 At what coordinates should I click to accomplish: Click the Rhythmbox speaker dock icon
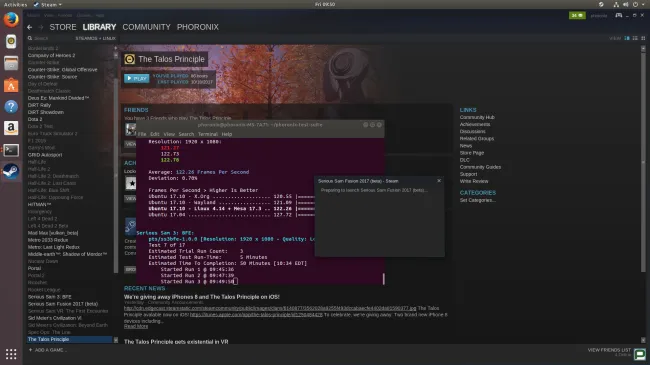(x=11, y=41)
